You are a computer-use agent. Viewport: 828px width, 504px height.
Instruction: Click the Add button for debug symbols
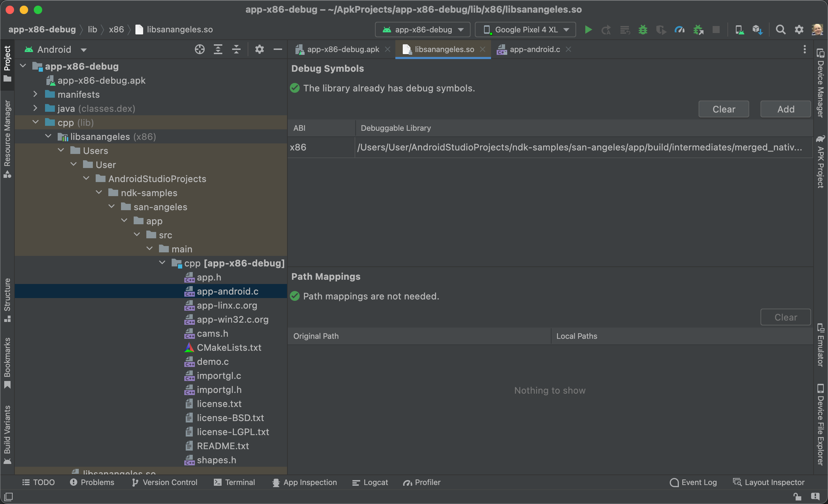785,109
